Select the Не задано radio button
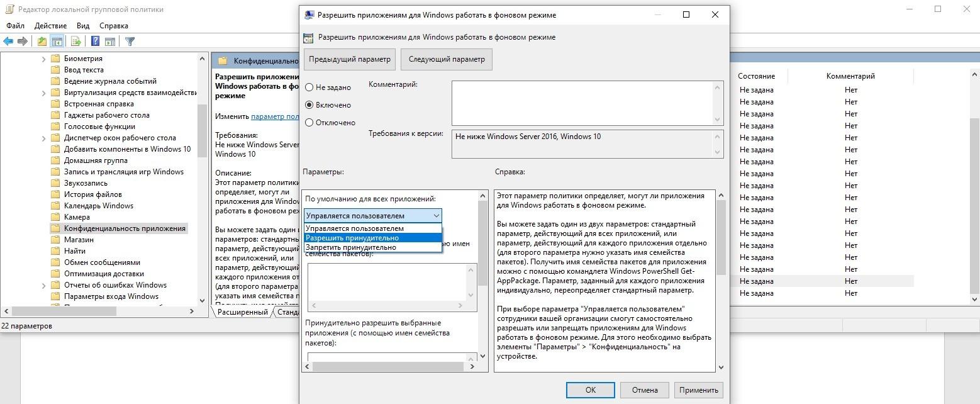Screen dimensions: 980x404 [x=309, y=87]
